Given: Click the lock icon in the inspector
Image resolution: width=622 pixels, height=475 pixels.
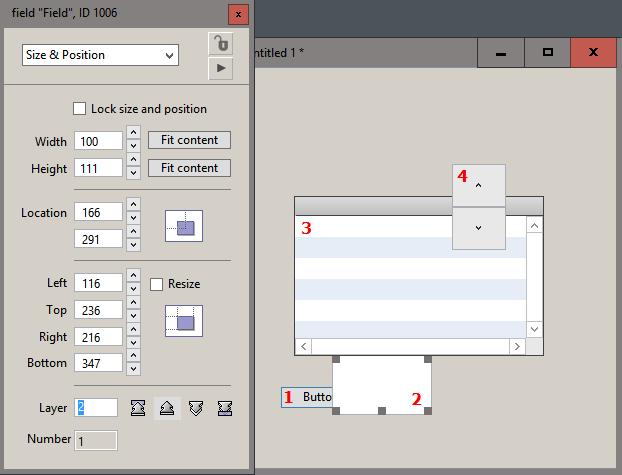Looking at the screenshot, I should (220, 44).
